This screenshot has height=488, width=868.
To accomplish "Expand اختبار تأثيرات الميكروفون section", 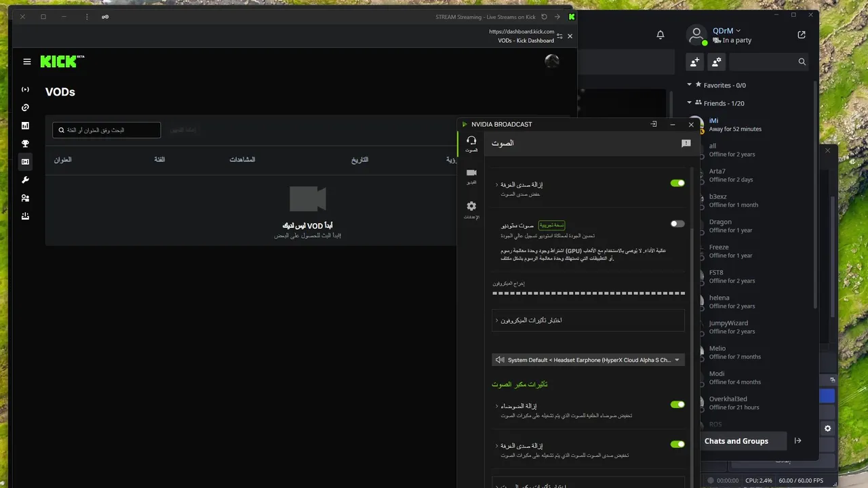I will (x=588, y=320).
